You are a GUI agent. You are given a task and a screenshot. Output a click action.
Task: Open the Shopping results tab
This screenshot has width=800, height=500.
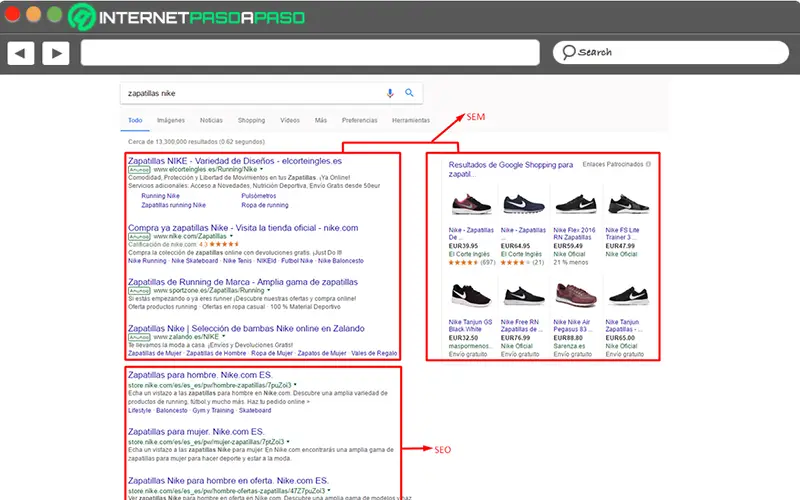coord(251,120)
